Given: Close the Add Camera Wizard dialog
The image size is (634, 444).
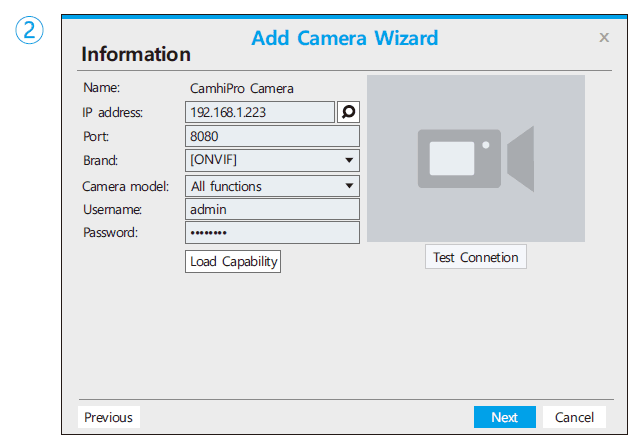Looking at the screenshot, I should [x=604, y=37].
